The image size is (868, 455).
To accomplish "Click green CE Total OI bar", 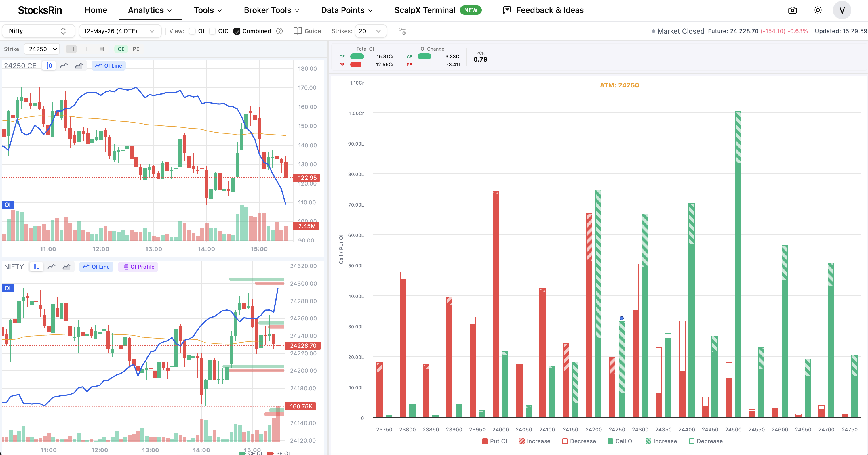I will [x=357, y=56].
